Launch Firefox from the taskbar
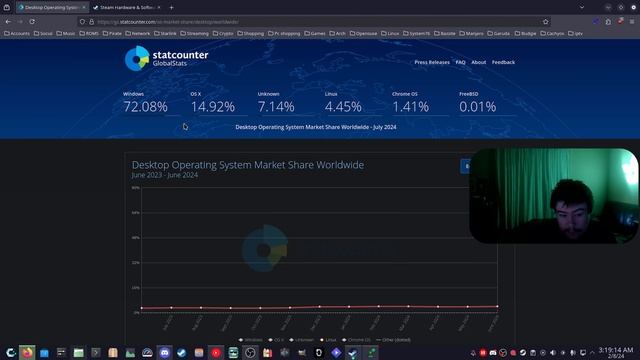640x360 pixels. [x=27, y=353]
